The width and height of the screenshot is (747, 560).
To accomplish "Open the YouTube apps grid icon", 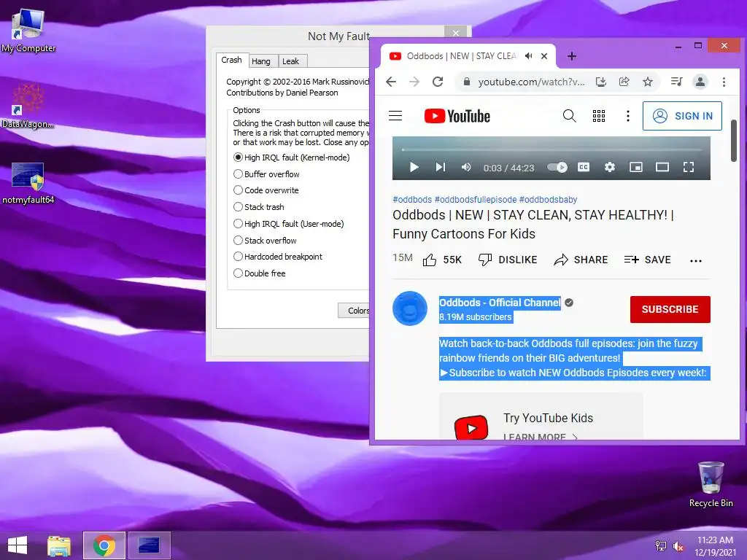I will 599,116.
